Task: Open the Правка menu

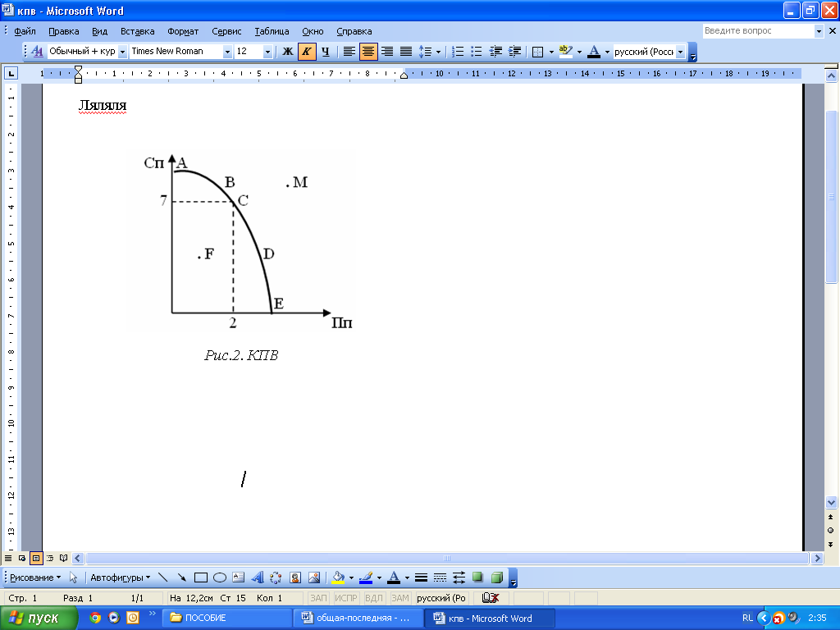Action: [64, 31]
